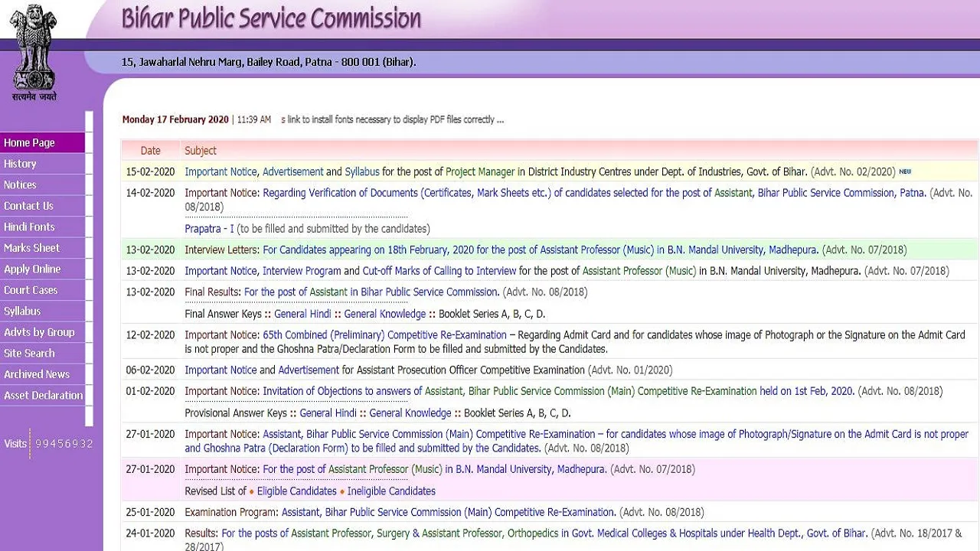Image resolution: width=980 pixels, height=551 pixels.
Task: Open Syllabus in sidebar menu
Action: (43, 311)
